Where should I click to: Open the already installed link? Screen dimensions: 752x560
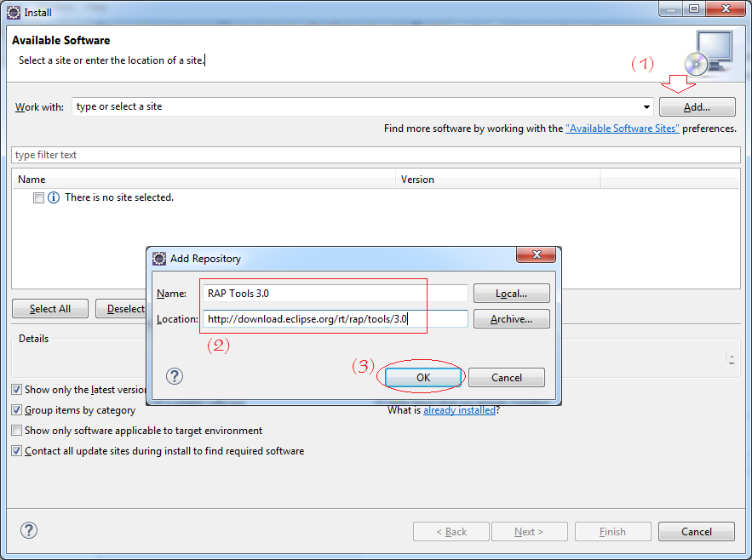pos(459,410)
